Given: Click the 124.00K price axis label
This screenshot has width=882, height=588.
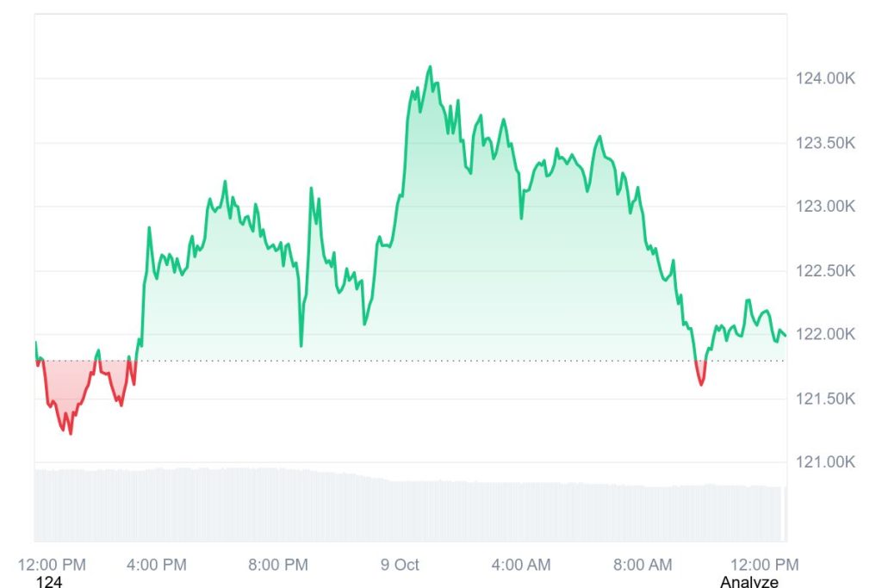Looking at the screenshot, I should tap(824, 79).
